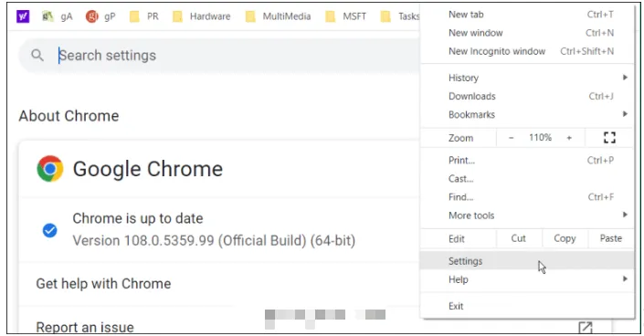This screenshot has height=336, width=644.
Task: Click the Report an issue external link icon
Action: (586, 328)
